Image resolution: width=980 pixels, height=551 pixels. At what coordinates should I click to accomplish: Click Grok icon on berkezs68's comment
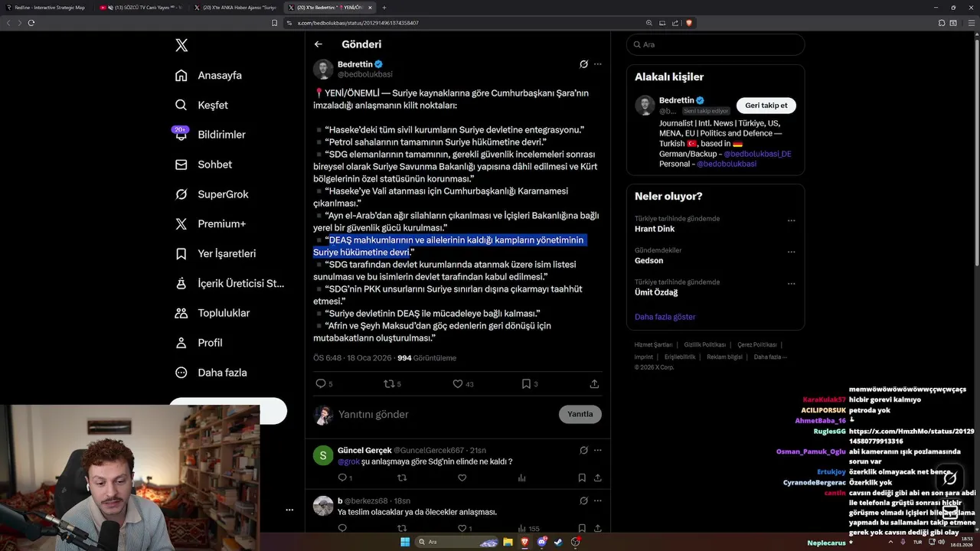pyautogui.click(x=583, y=500)
